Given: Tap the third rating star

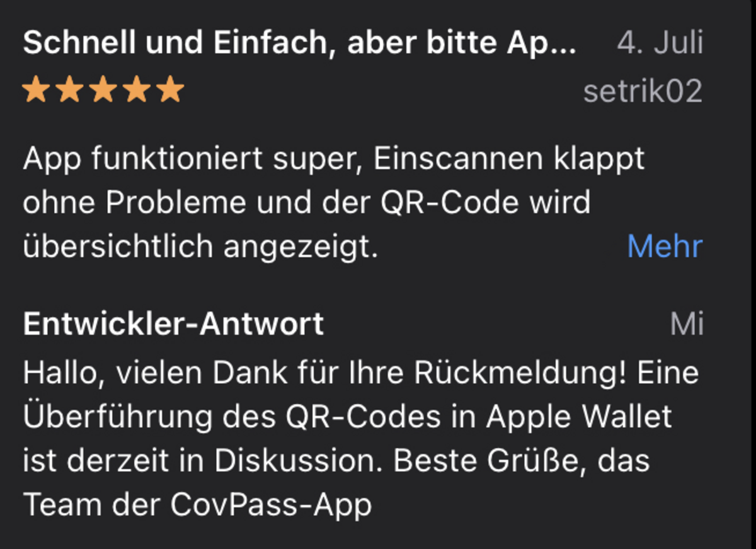Looking at the screenshot, I should (103, 91).
